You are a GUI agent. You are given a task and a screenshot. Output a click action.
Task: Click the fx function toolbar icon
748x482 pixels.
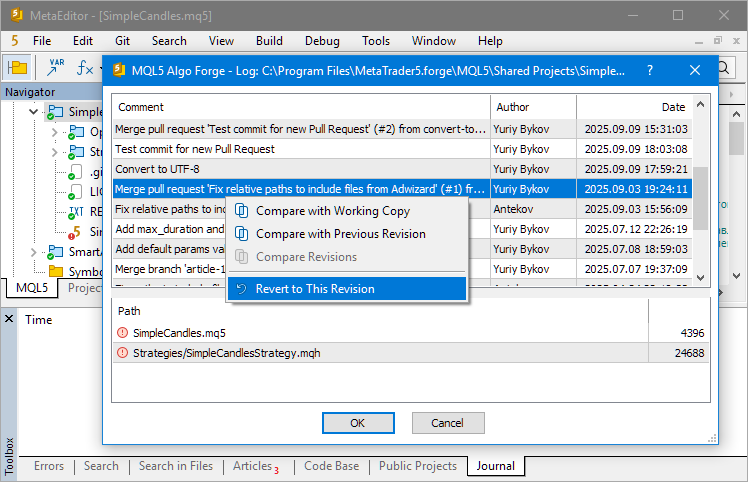click(85, 67)
